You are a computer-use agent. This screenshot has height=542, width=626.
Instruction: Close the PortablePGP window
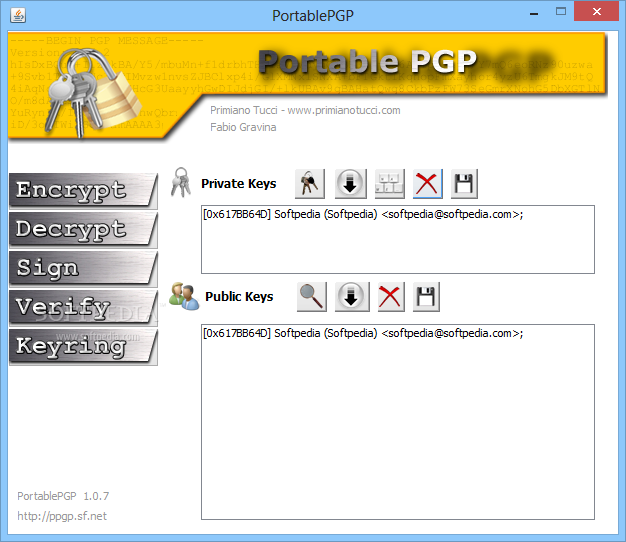596,12
